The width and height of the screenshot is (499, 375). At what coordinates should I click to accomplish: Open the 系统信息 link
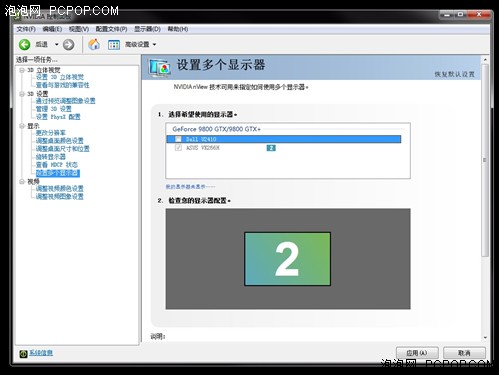41,353
